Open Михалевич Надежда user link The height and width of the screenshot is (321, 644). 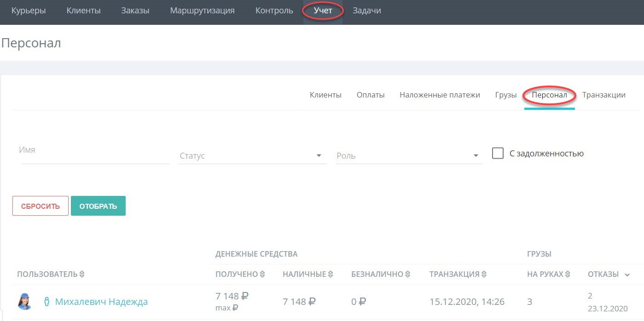101,302
